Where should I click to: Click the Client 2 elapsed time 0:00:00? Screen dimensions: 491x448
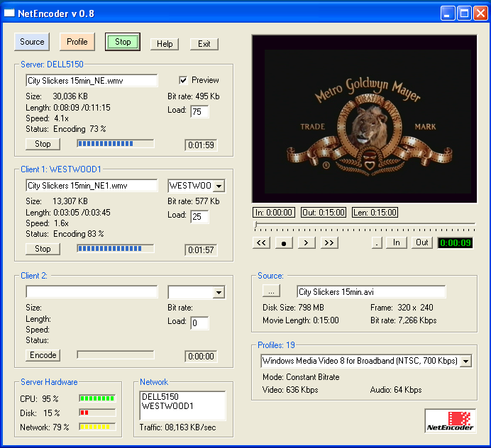coord(201,357)
